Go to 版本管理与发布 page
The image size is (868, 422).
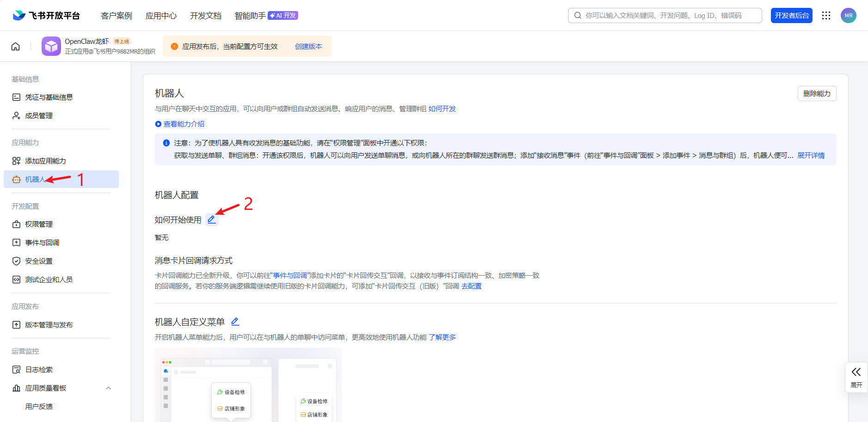(49, 325)
